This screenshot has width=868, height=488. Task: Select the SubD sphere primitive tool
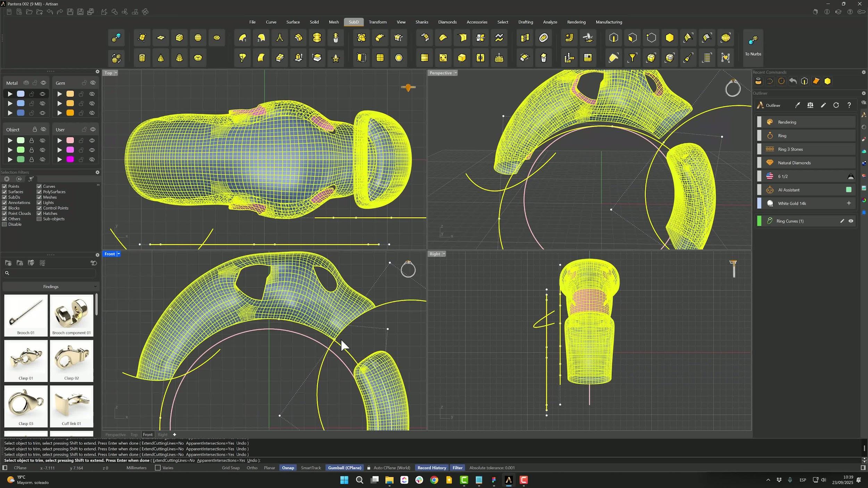(x=198, y=37)
